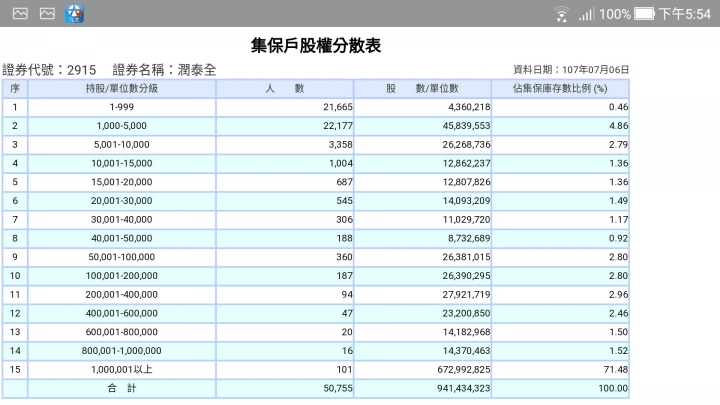Select the 800,001-1,000,000 range cell
The width and height of the screenshot is (720, 405).
click(x=122, y=351)
